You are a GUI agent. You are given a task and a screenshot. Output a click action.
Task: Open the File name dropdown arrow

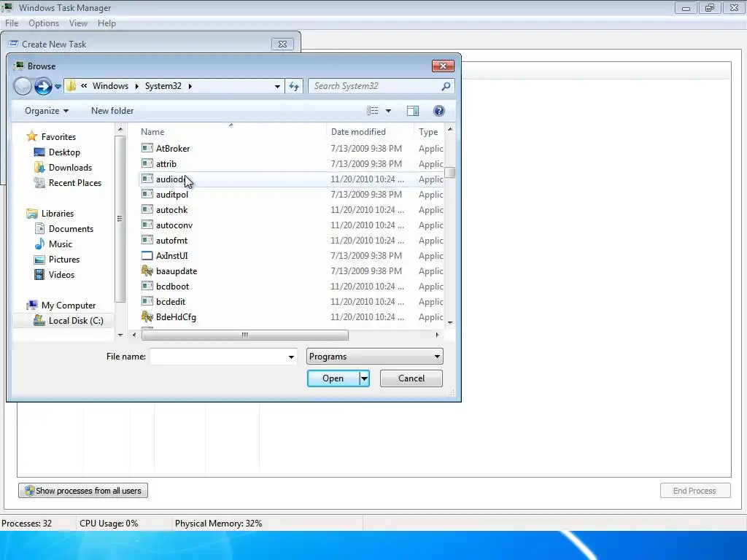pos(291,357)
